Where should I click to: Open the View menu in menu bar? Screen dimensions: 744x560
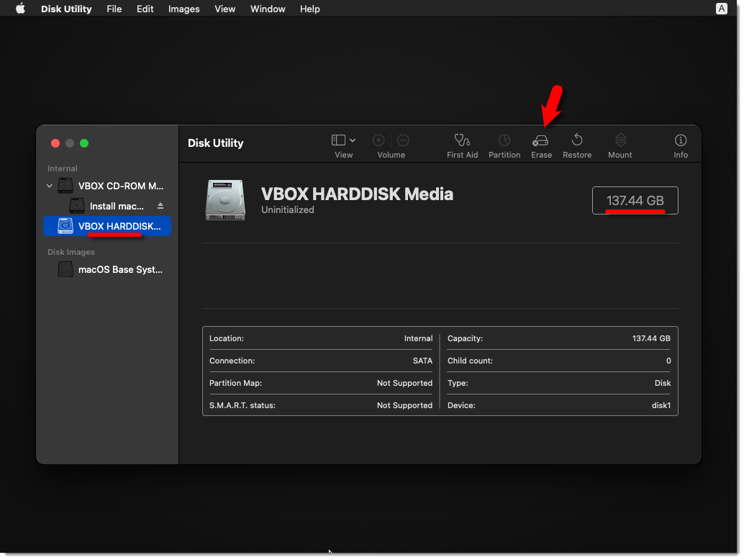point(224,9)
